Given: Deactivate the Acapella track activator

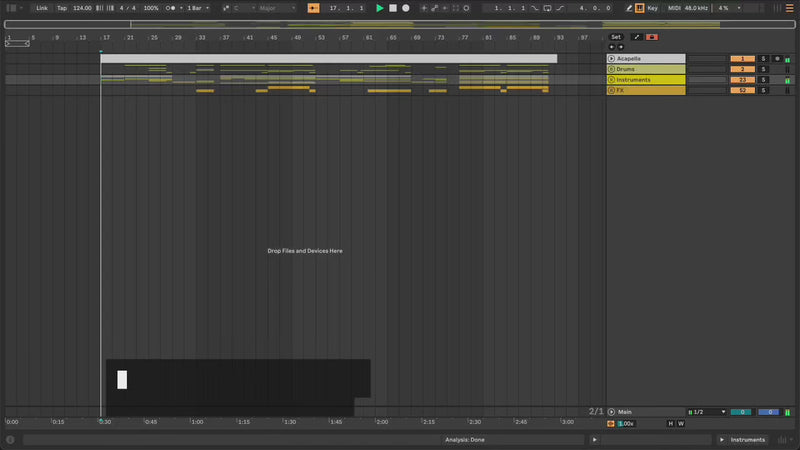Looking at the screenshot, I should [743, 59].
